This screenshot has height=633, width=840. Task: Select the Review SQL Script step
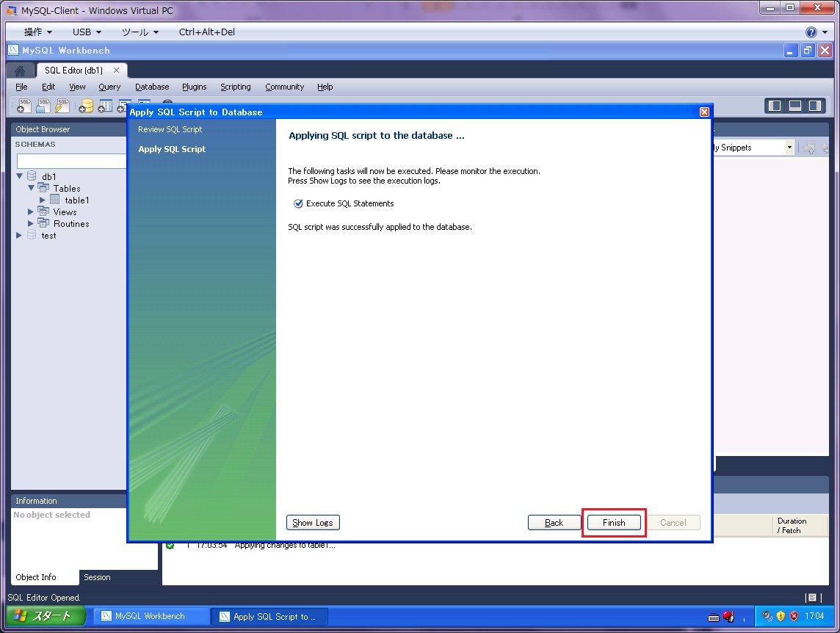click(x=170, y=129)
